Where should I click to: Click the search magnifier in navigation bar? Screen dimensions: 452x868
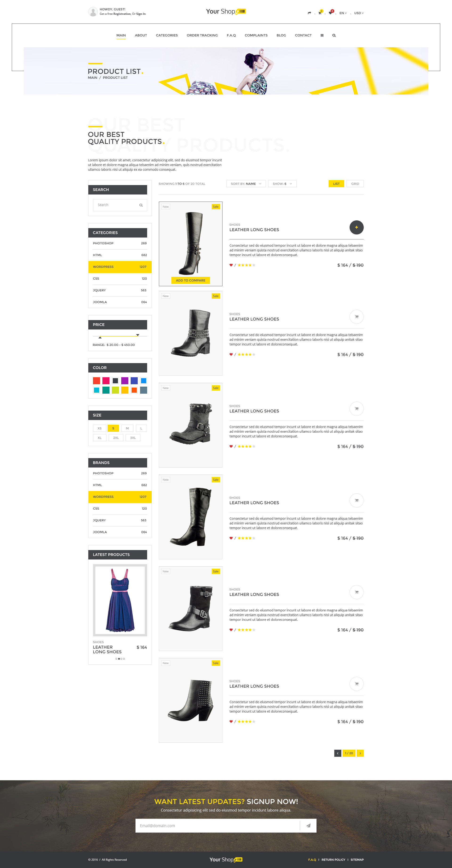334,35
